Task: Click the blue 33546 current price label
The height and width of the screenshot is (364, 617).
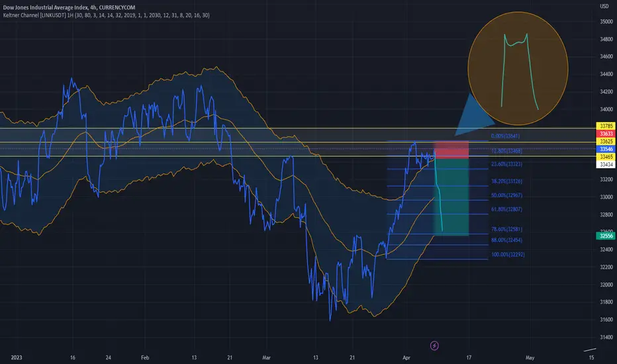Action: point(606,149)
